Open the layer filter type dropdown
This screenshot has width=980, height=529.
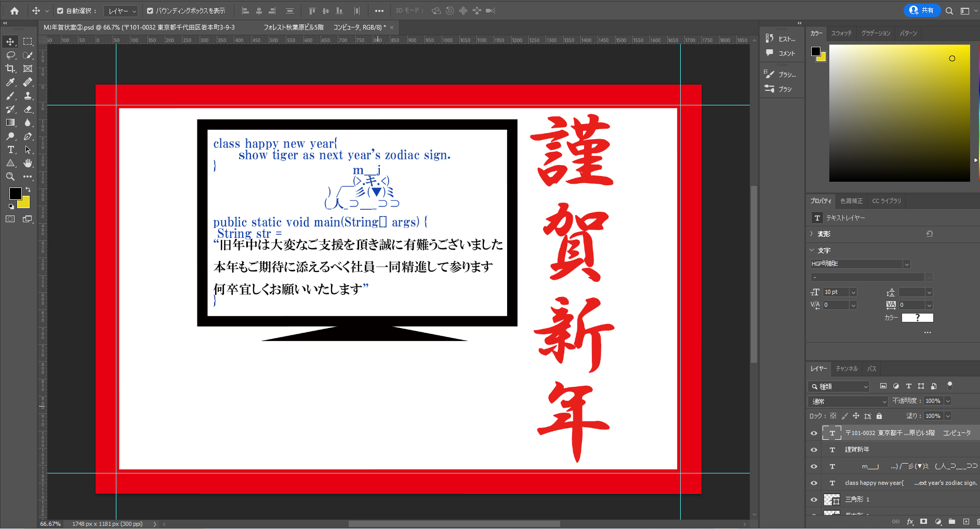(839, 386)
